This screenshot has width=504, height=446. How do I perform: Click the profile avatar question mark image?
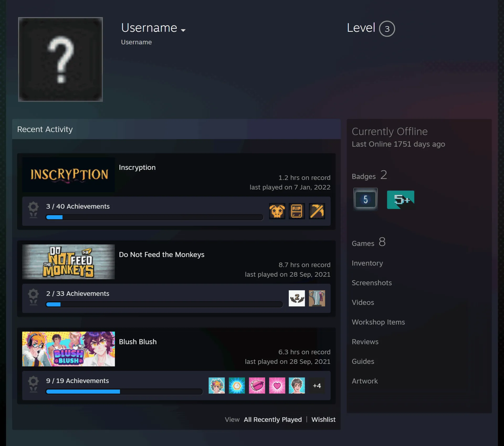pos(60,59)
